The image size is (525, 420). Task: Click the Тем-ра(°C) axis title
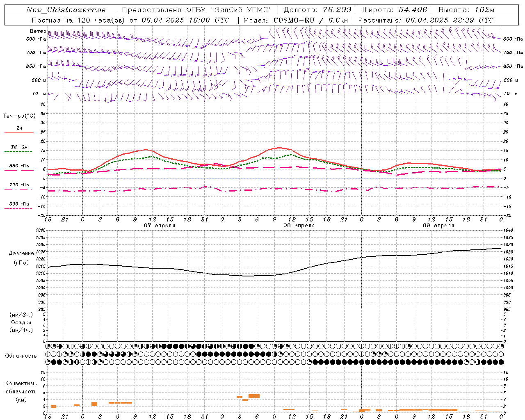(19, 116)
